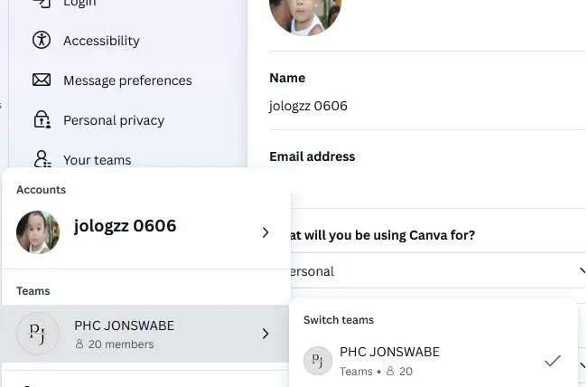
Task: Expand the jologzz 0606 account chevron
Action: (x=266, y=232)
